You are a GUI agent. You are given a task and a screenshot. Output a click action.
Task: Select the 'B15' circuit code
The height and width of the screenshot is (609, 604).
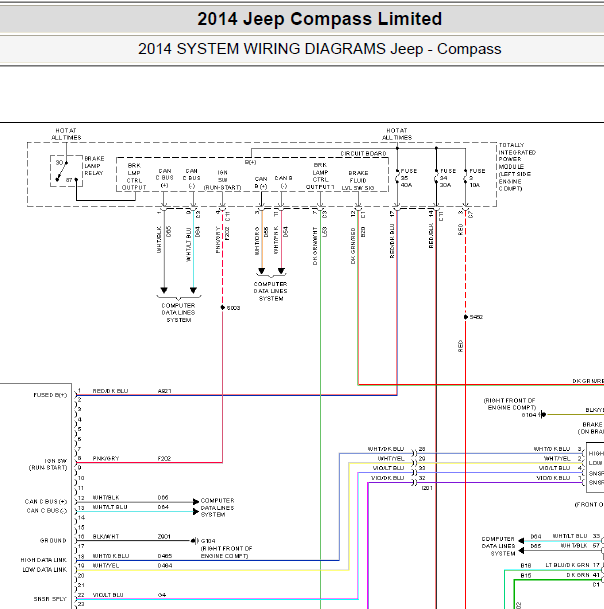(x=526, y=575)
